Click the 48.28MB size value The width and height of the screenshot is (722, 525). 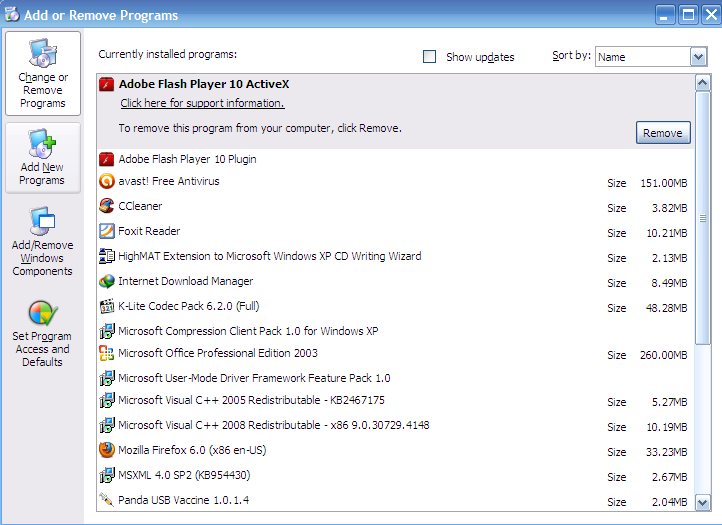[x=666, y=308]
